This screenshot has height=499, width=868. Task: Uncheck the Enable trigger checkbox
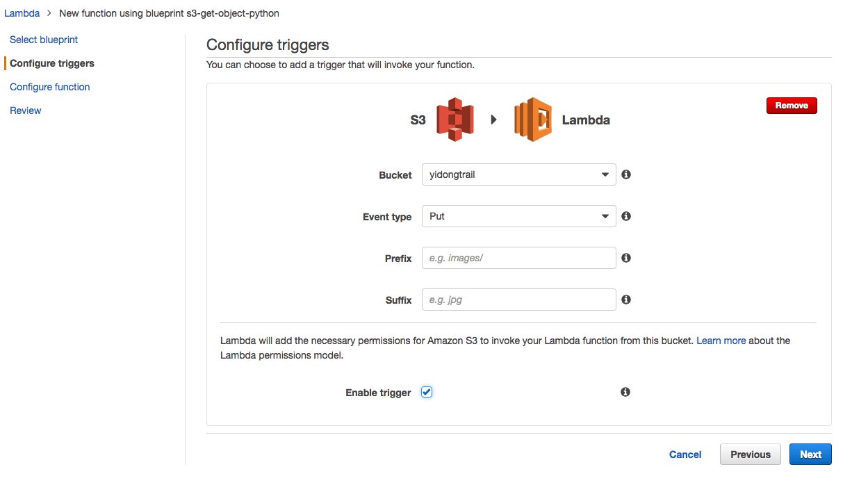427,392
